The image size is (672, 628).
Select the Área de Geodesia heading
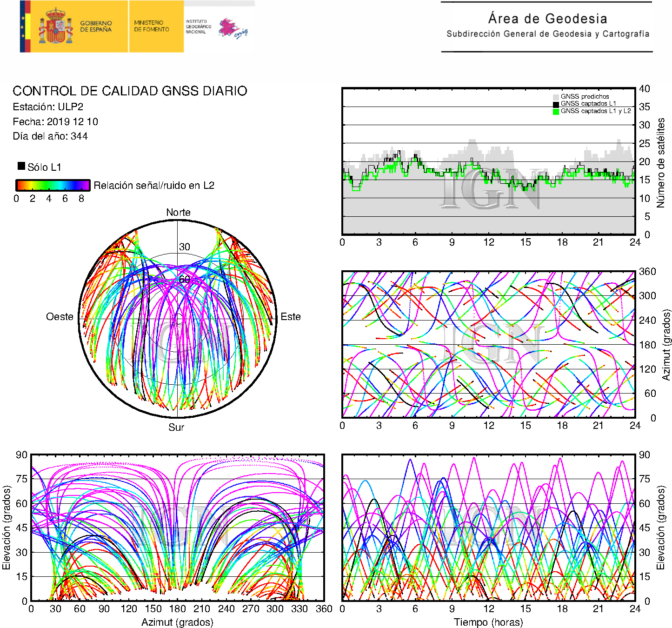tap(547, 19)
